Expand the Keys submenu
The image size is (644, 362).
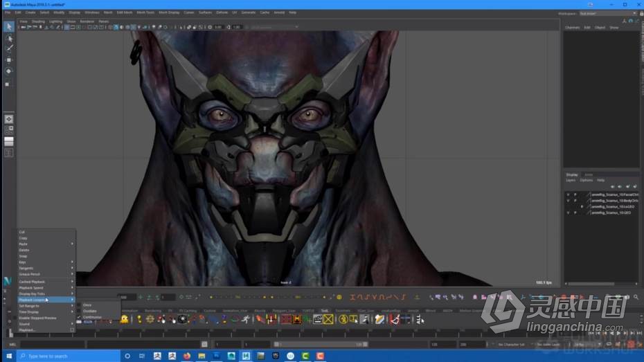pyautogui.click(x=46, y=262)
